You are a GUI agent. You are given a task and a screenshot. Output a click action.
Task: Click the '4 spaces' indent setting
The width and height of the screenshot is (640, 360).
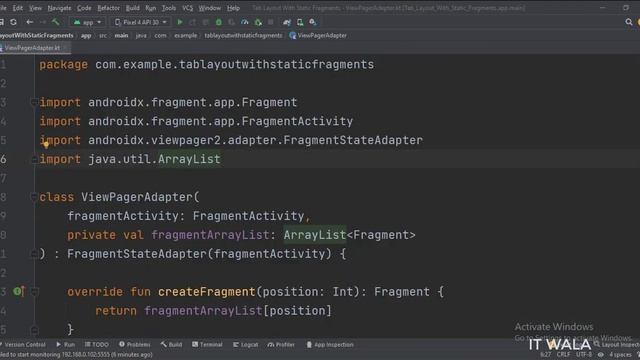point(620,354)
